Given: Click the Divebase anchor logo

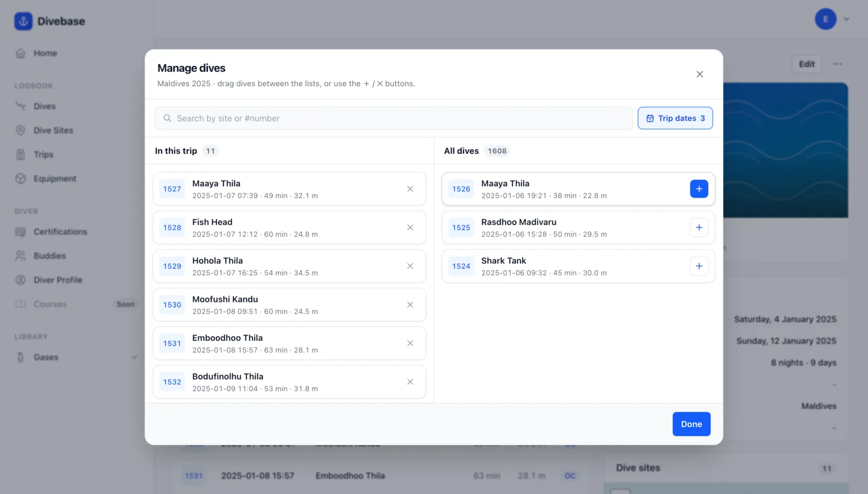Looking at the screenshot, I should coord(23,21).
